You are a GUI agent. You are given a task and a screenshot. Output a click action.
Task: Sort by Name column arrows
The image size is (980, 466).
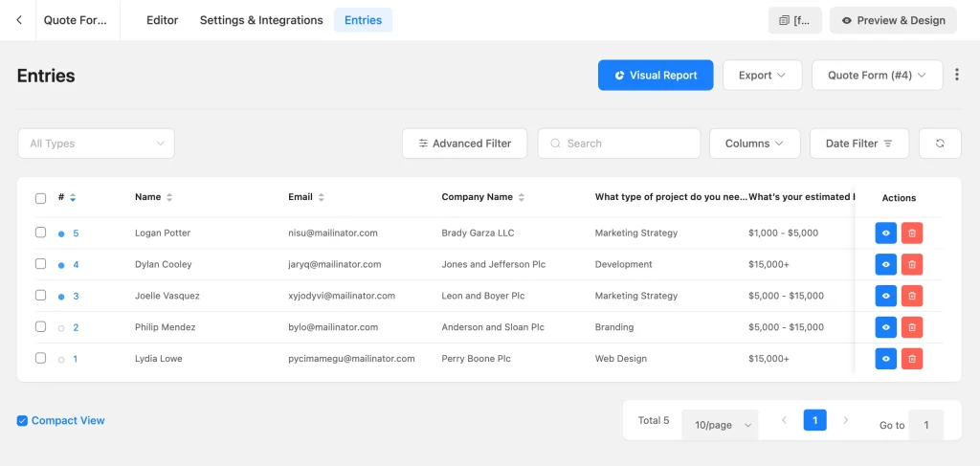click(x=168, y=197)
